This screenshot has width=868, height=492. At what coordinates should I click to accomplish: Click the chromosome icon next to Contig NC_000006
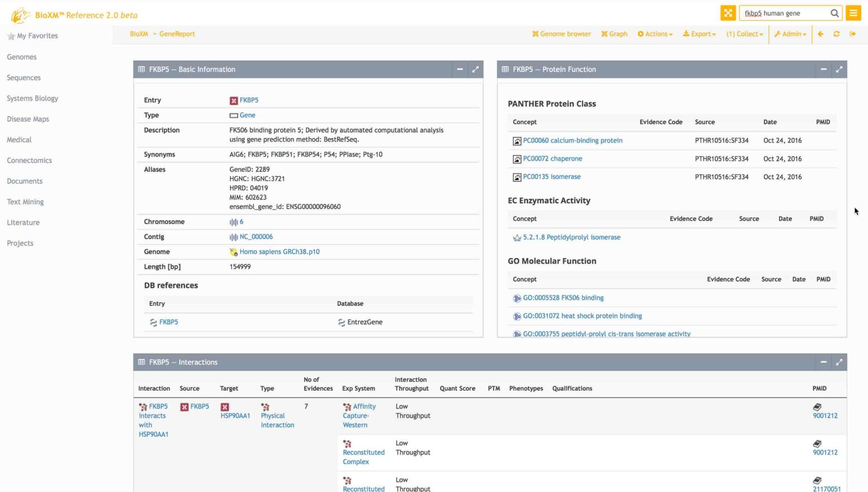tap(235, 236)
